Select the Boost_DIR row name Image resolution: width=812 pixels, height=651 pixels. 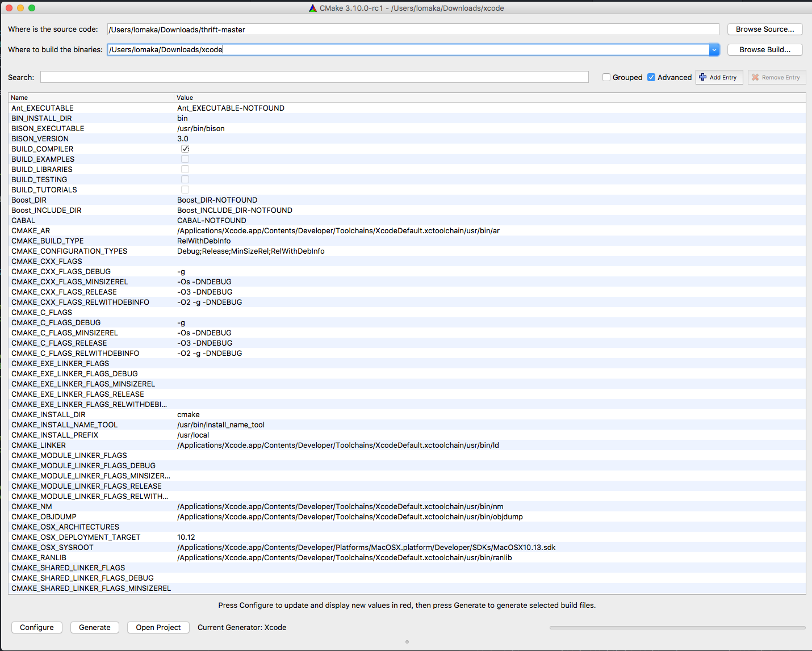[29, 200]
